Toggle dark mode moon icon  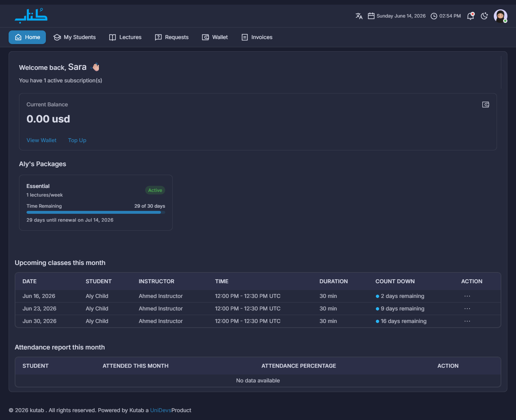point(484,16)
